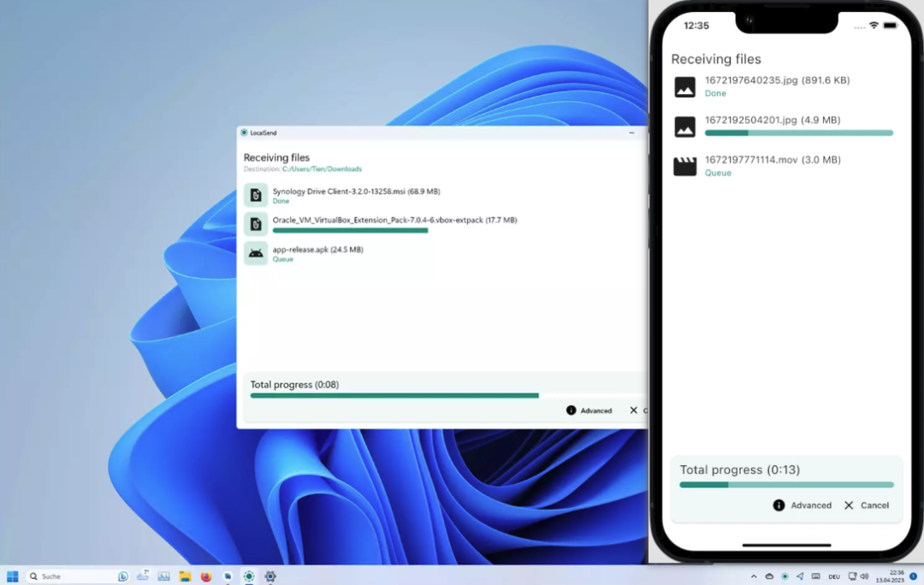Screen dimensions: 924x585
Task: Tap the 1672197640235.jpg (891.6 KB) file name
Action: pos(777,80)
